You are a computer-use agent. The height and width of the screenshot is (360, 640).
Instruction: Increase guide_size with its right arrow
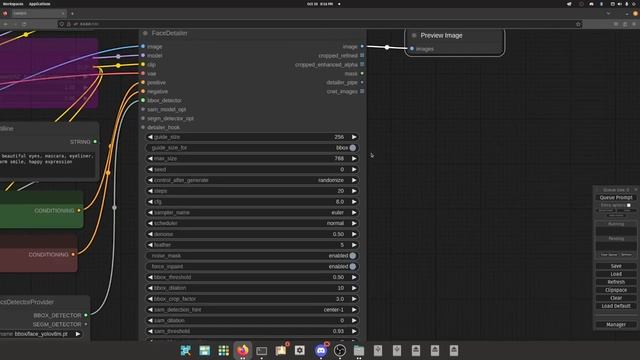tap(354, 137)
